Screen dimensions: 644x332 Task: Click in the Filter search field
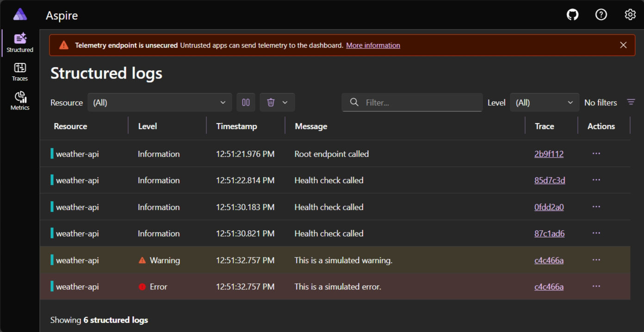click(412, 102)
